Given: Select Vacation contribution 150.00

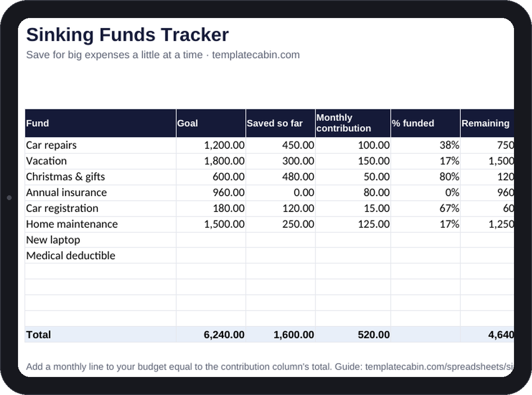Looking at the screenshot, I should tap(353, 161).
